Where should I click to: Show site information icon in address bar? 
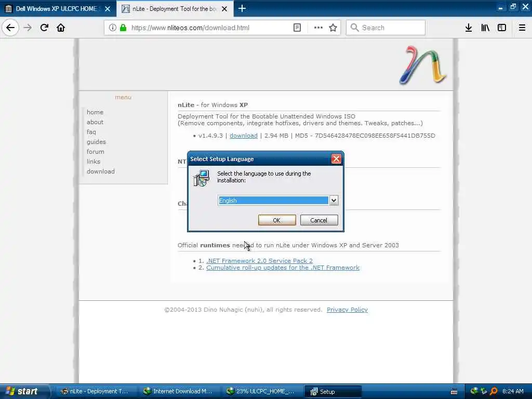click(x=112, y=28)
